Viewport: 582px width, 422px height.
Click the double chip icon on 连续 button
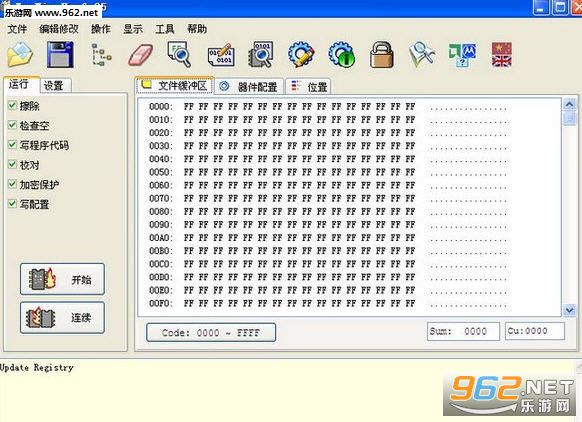tap(40, 318)
